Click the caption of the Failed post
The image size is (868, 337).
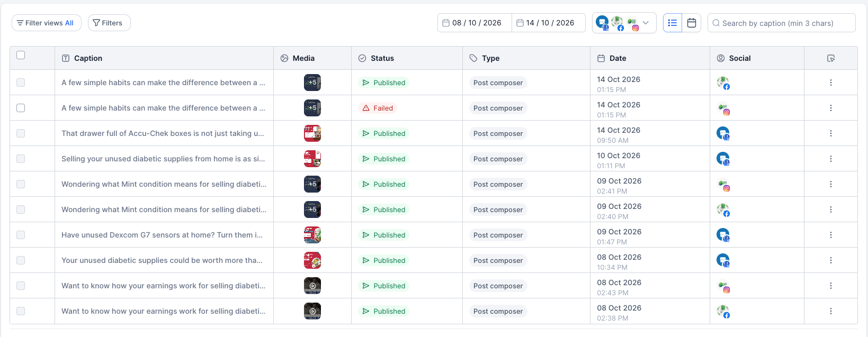click(x=163, y=108)
